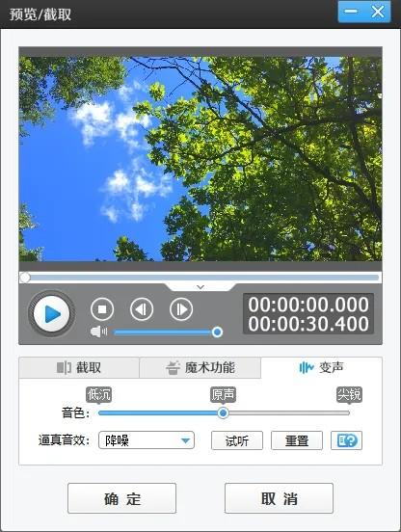Open the 魔术功能 tab
401x532 pixels.
click(200, 367)
